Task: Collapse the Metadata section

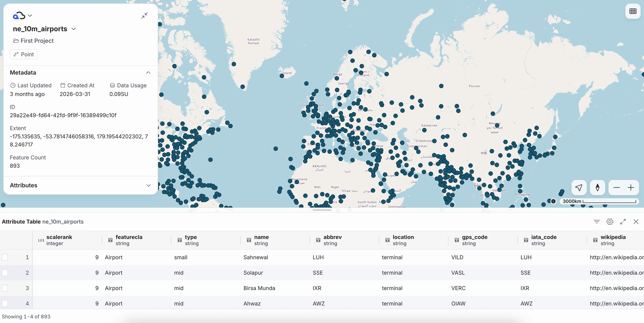Action: click(x=148, y=73)
